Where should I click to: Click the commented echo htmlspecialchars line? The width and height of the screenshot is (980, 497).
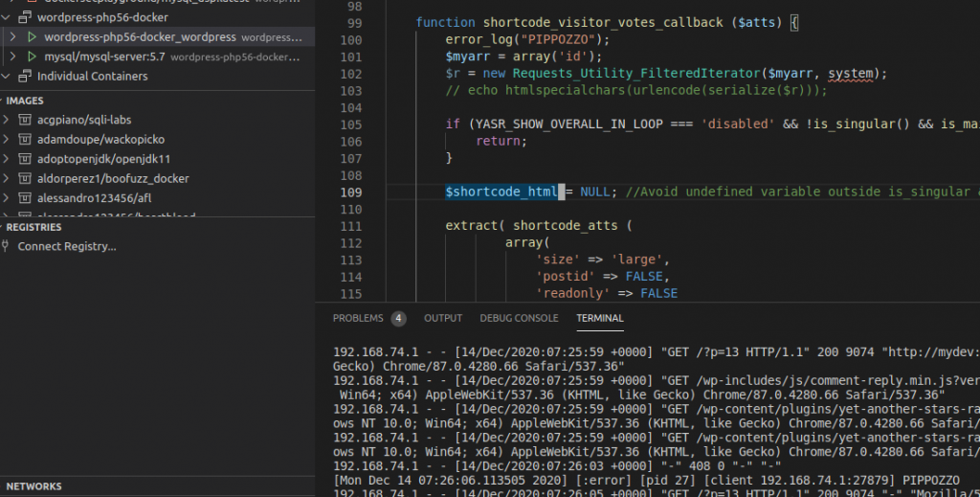click(636, 90)
